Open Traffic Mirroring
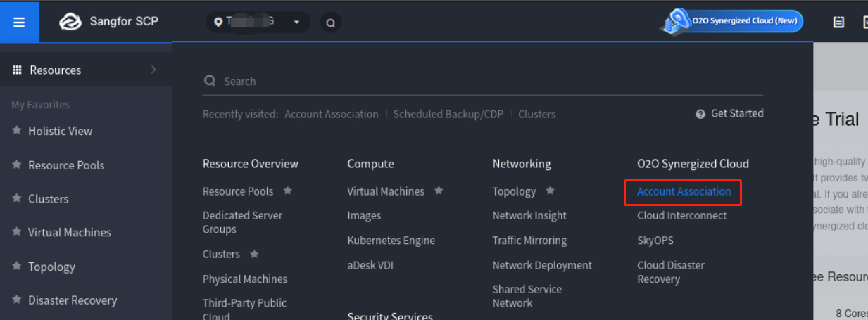868x320 pixels. tap(530, 241)
